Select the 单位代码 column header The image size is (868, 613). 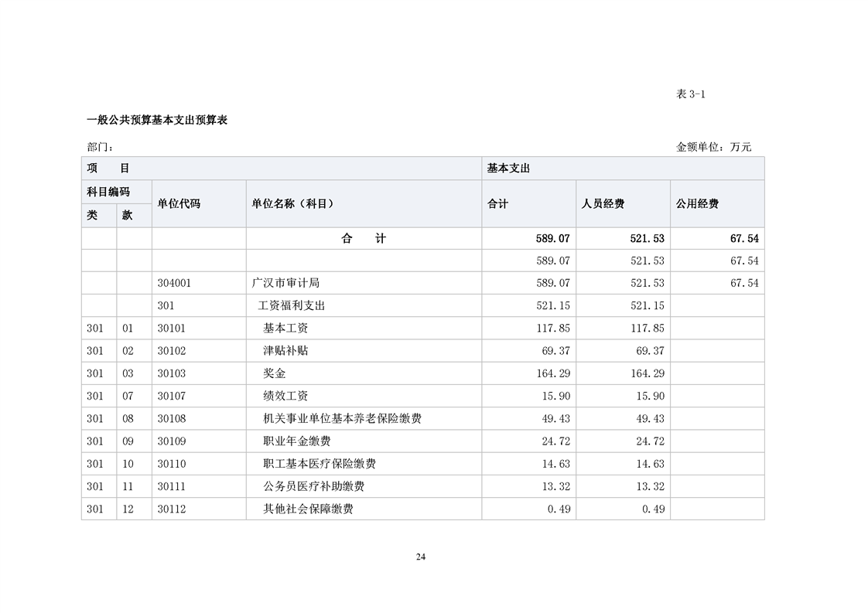[x=179, y=204]
